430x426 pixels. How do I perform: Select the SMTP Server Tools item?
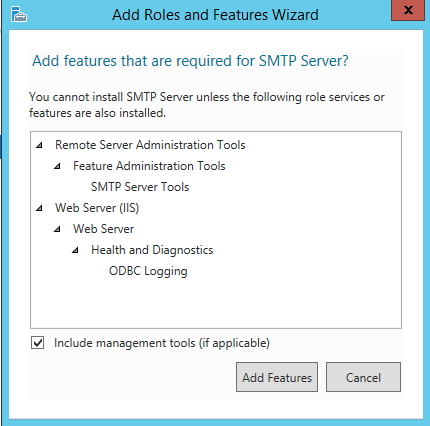tap(140, 187)
